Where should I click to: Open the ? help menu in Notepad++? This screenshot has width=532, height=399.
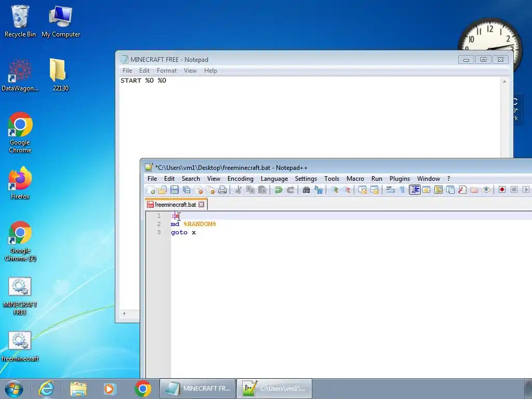(448, 179)
